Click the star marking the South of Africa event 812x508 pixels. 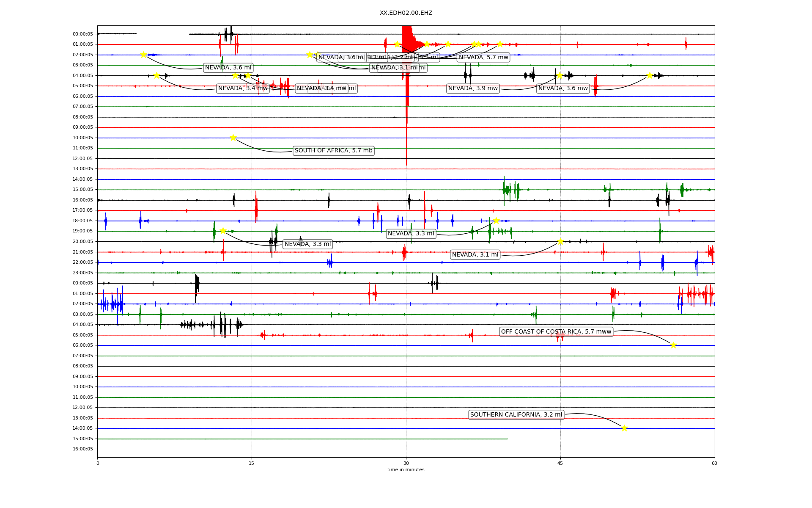coord(233,138)
